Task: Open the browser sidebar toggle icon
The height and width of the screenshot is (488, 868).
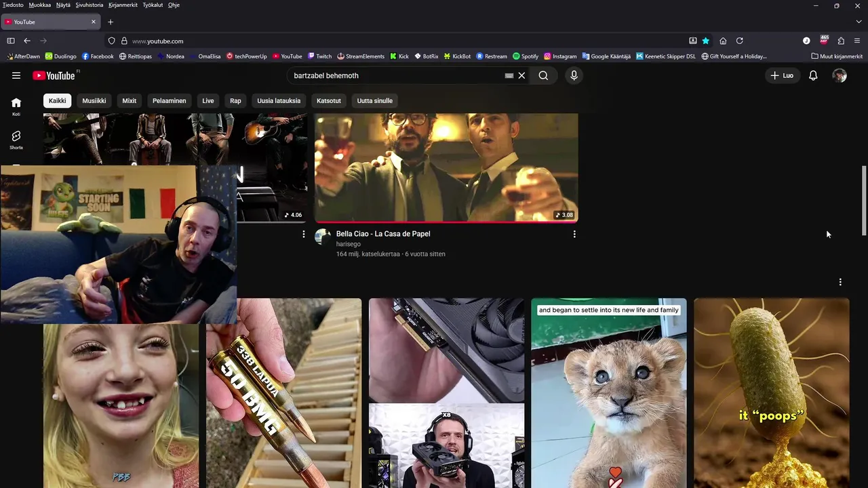Action: tap(11, 41)
